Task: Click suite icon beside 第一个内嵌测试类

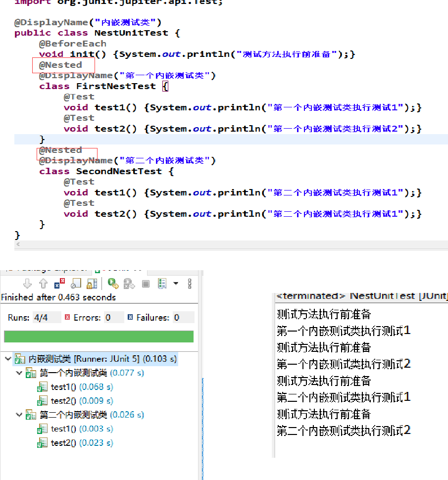Action: coord(31,373)
